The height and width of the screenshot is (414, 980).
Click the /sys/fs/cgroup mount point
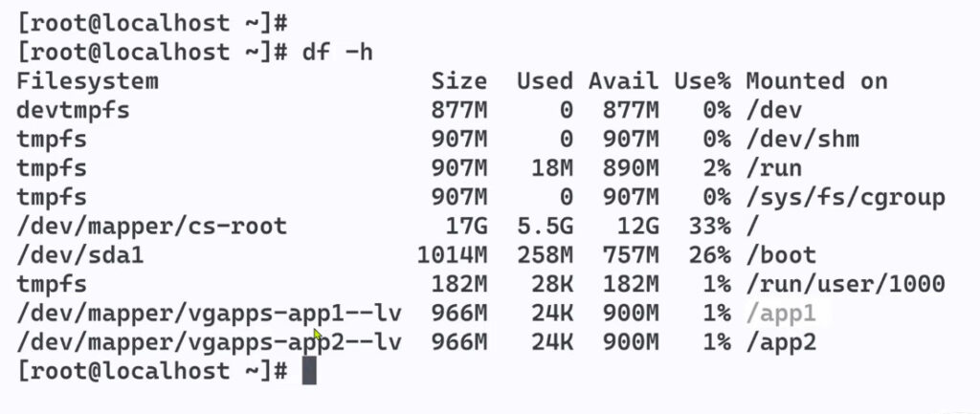[x=845, y=197]
